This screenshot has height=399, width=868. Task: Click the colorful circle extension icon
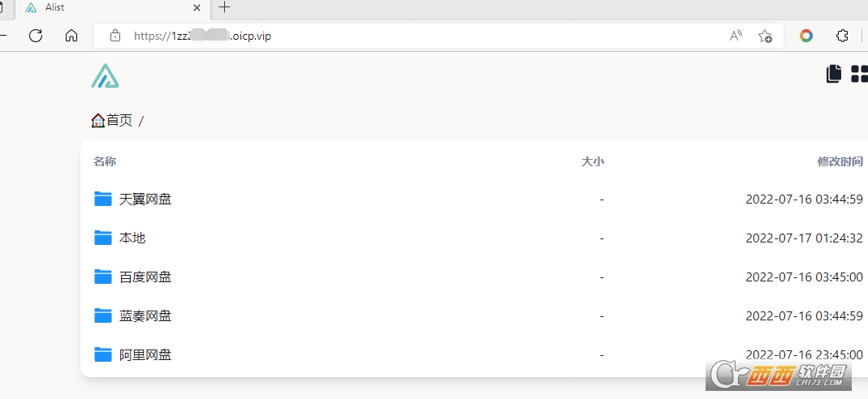coord(806,36)
